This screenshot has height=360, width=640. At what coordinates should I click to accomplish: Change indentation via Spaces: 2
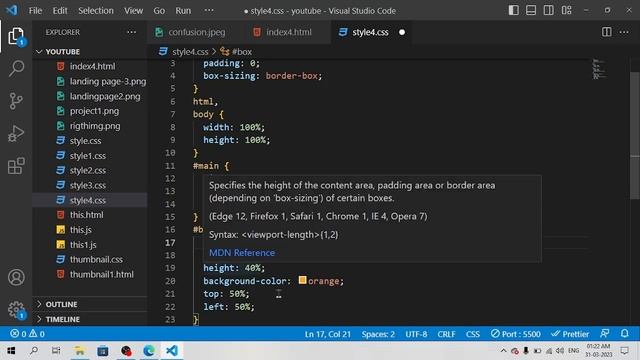pyautogui.click(x=378, y=334)
